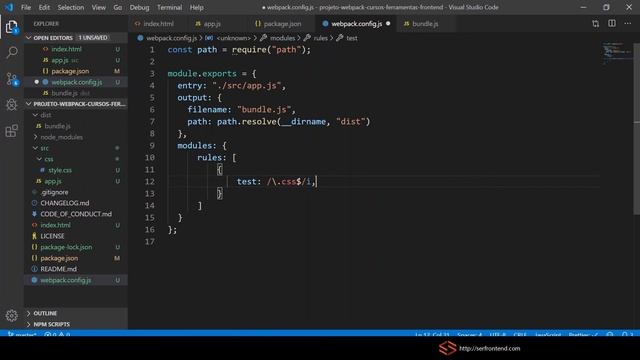The image size is (640, 360).
Task: Switch to the app.js editor tab
Action: 211,24
